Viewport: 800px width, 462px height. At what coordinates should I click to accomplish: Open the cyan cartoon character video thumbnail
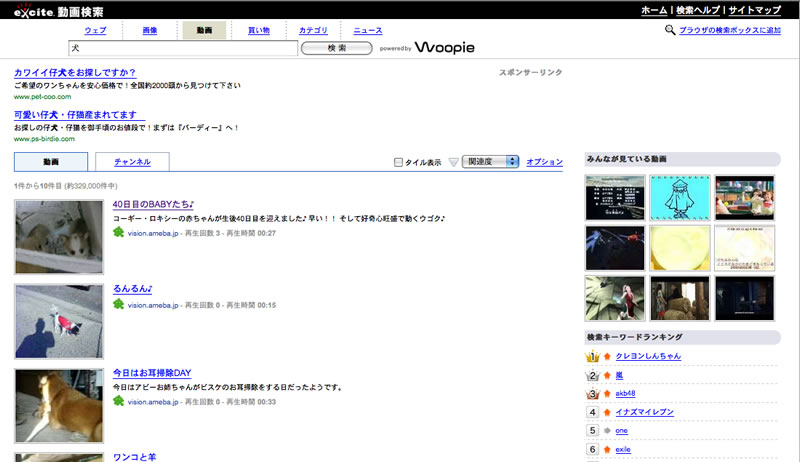coord(679,197)
